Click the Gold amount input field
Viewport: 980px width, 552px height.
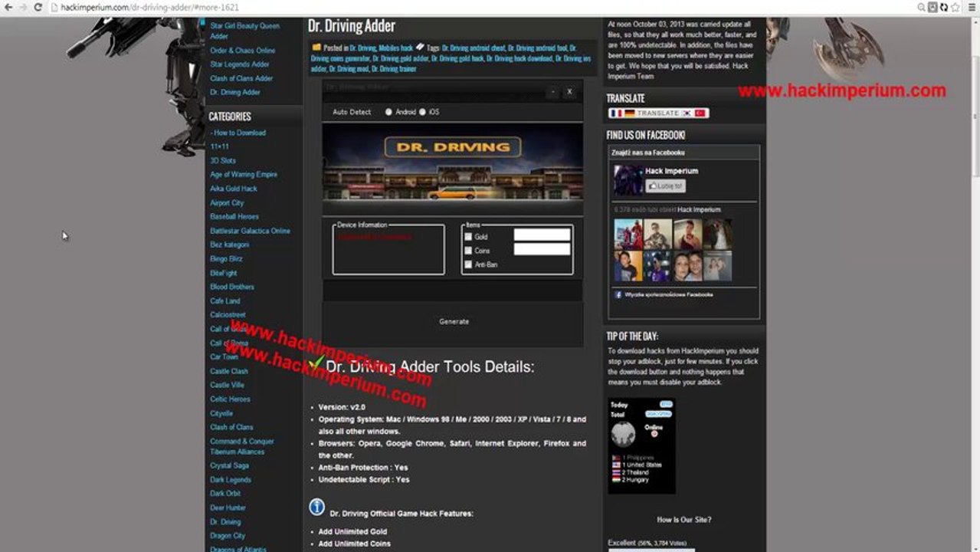542,235
